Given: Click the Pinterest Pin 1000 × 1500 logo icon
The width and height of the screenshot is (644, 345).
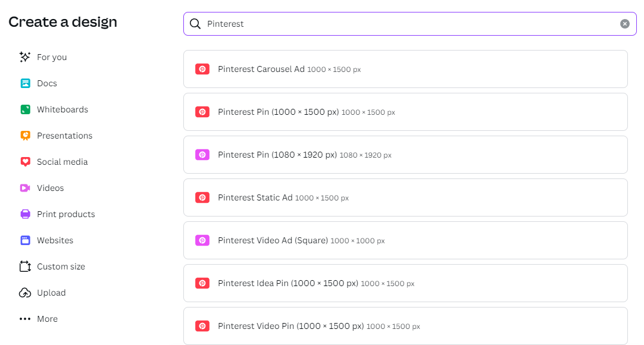Looking at the screenshot, I should 202,112.
